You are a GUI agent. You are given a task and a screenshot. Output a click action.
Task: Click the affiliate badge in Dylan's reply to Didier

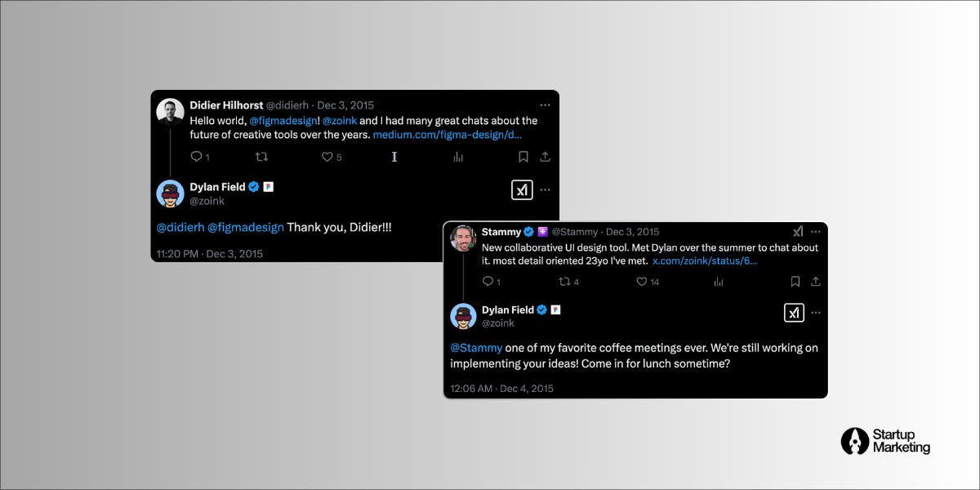pyautogui.click(x=269, y=187)
